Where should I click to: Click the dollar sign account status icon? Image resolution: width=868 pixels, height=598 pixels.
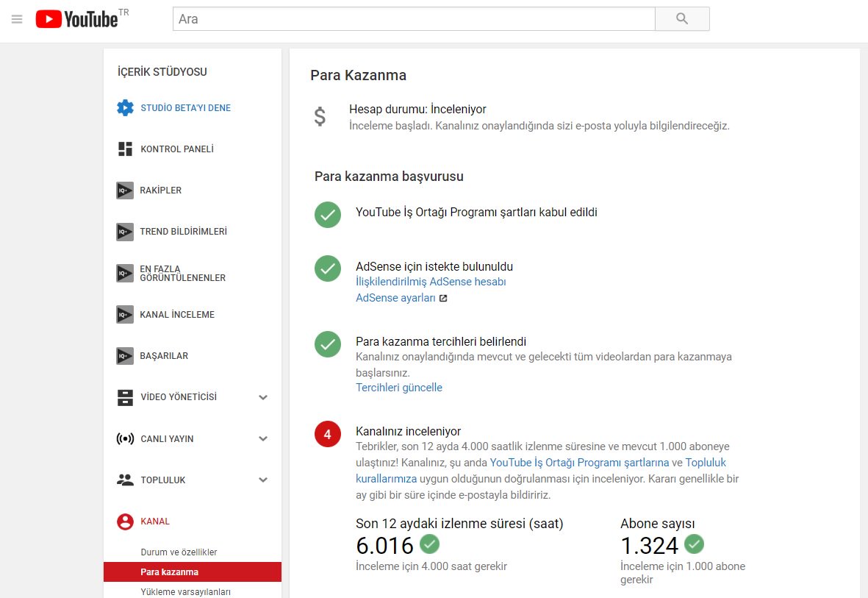(320, 117)
